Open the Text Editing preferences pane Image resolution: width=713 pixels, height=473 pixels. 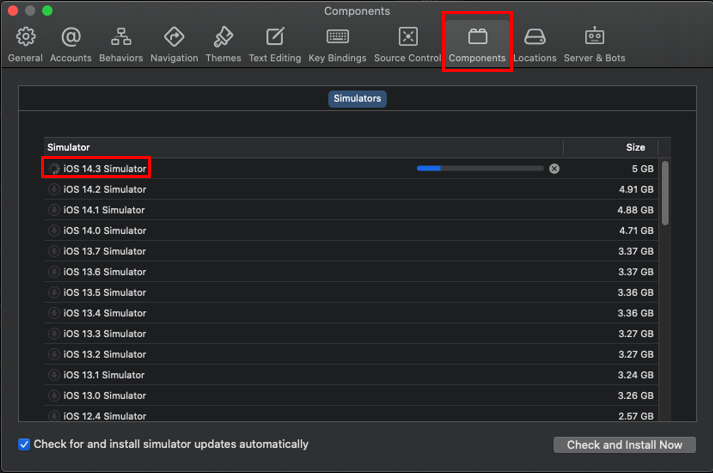[x=275, y=44]
